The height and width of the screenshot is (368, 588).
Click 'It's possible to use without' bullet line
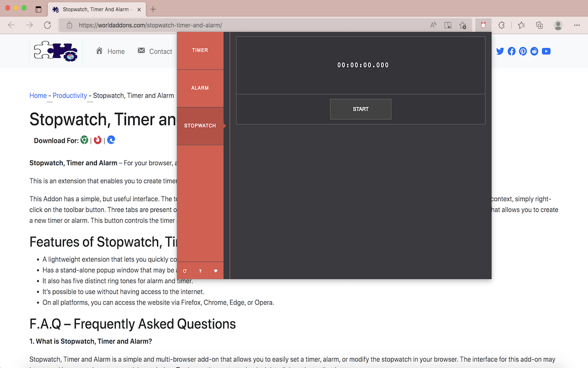[x=124, y=292]
